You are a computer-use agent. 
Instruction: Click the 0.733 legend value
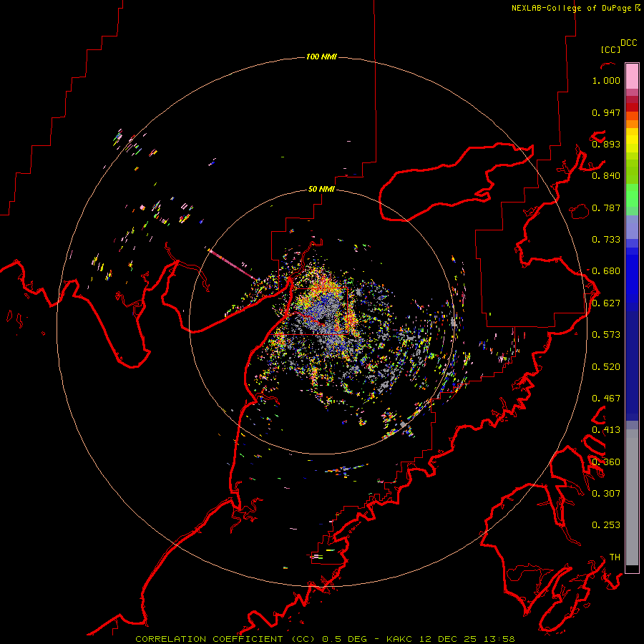(x=606, y=240)
